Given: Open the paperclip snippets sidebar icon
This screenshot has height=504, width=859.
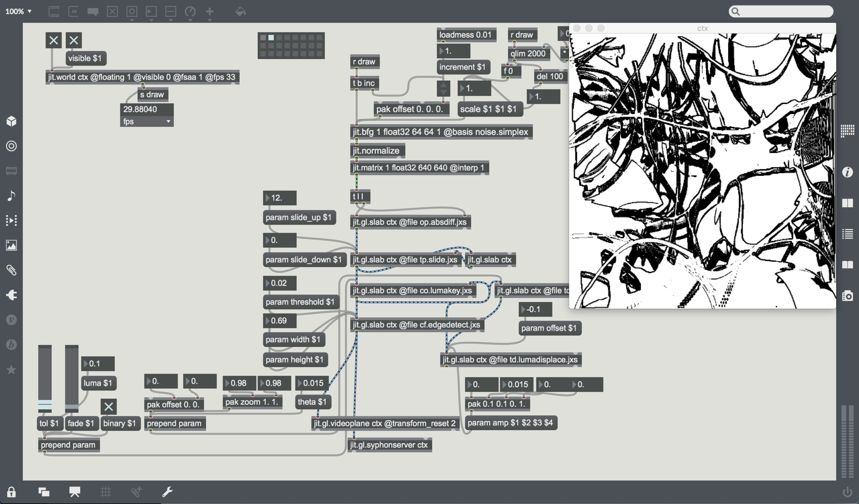Looking at the screenshot, I should click(11, 270).
